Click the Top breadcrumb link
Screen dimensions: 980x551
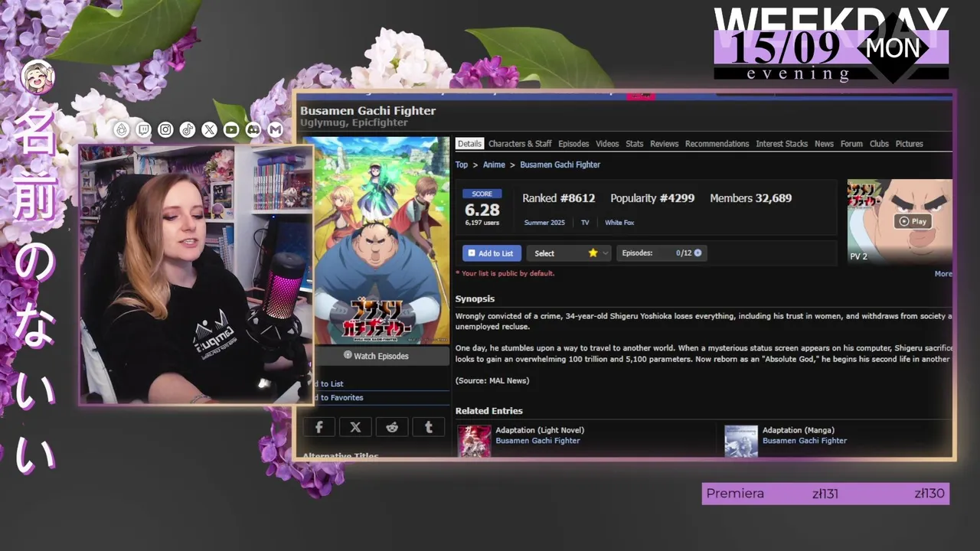click(462, 165)
